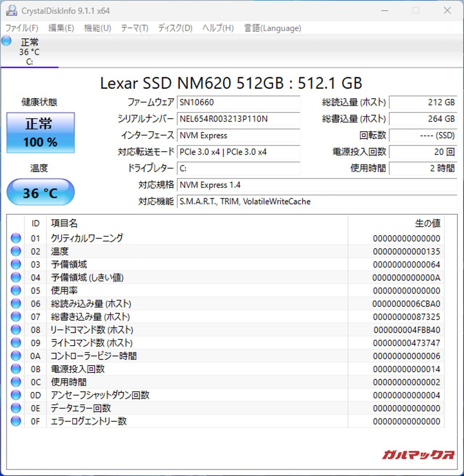Open the テーマ(T) menu
This screenshot has height=476, width=464.
pyautogui.click(x=134, y=28)
